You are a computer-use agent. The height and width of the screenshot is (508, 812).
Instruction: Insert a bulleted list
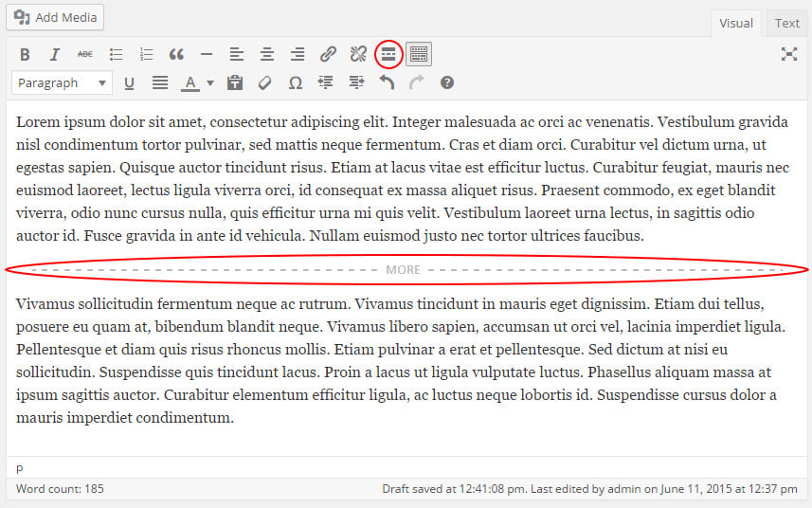pos(116,54)
